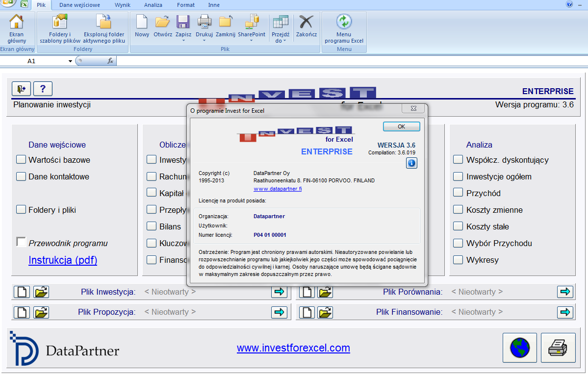Open help with the question mark button
The height and width of the screenshot is (376, 588).
coord(43,89)
